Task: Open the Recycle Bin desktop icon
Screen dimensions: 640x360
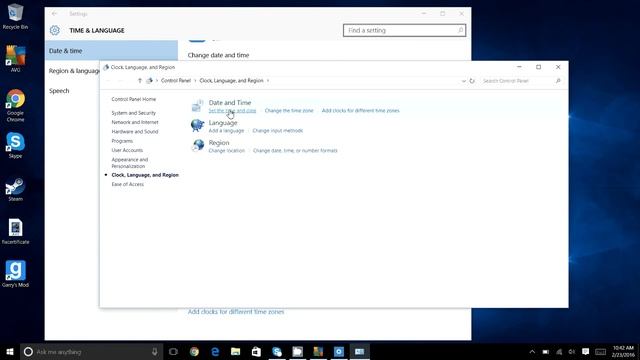Action: click(x=16, y=17)
